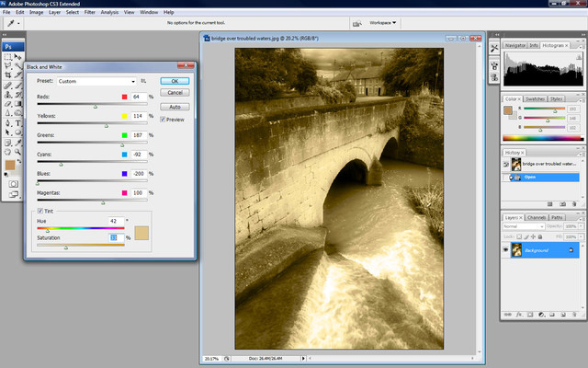588x368 pixels.
Task: Open the Workspace dropdown
Action: coord(382,23)
